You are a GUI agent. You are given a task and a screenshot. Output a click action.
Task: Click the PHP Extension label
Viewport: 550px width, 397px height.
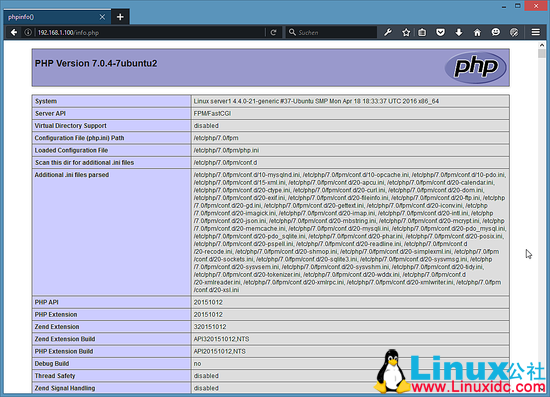pyautogui.click(x=56, y=315)
